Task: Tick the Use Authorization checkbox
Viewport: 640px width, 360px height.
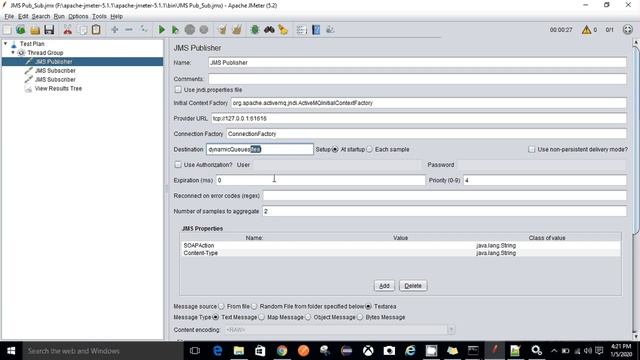Action: [178, 164]
